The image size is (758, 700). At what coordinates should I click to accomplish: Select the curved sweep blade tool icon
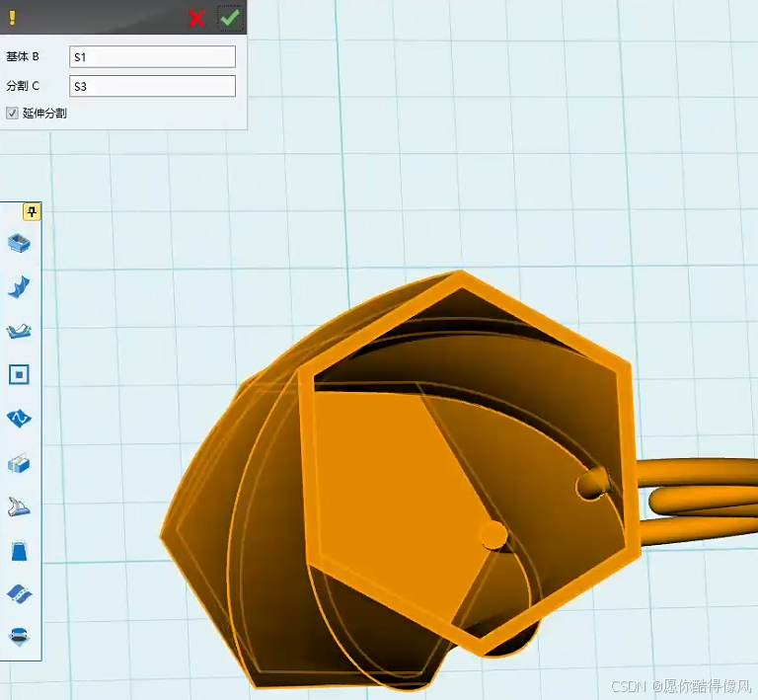click(x=20, y=507)
